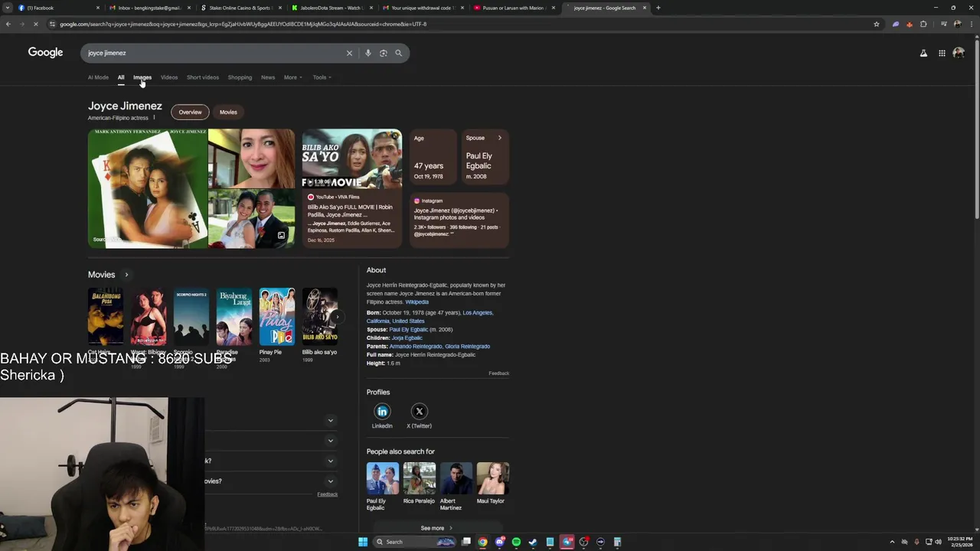
Task: Expand the More search filters dropdown
Action: 292,77
